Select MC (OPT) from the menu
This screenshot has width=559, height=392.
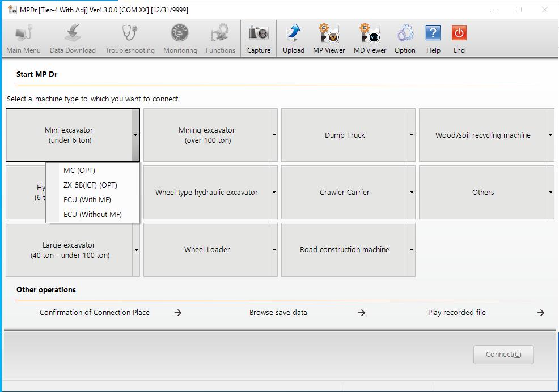[79, 170]
